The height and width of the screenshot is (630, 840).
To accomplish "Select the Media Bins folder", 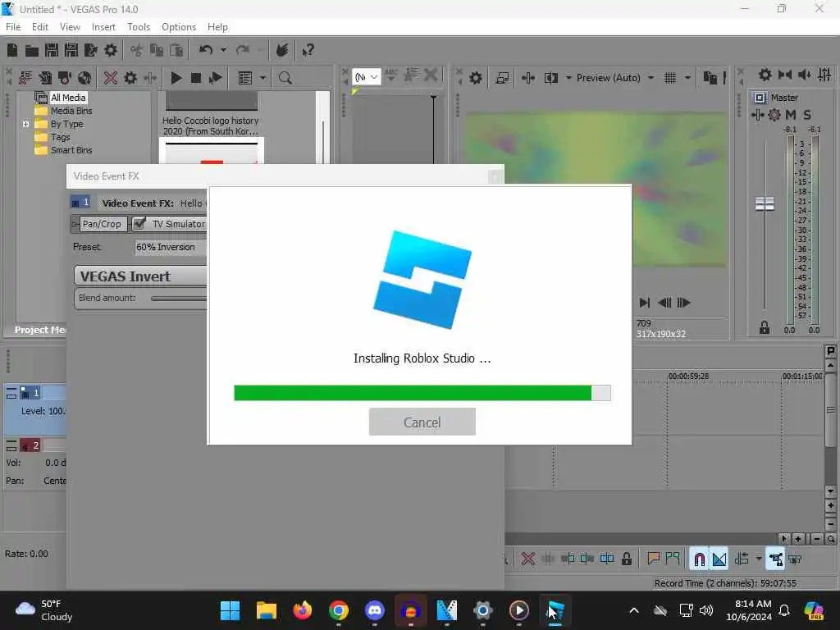I will 71,111.
